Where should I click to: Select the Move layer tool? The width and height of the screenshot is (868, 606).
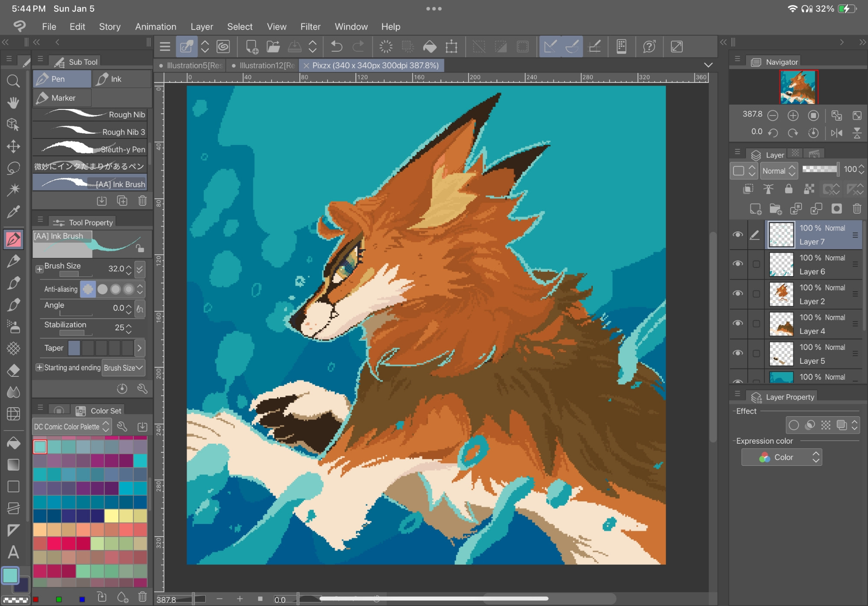coord(13,146)
